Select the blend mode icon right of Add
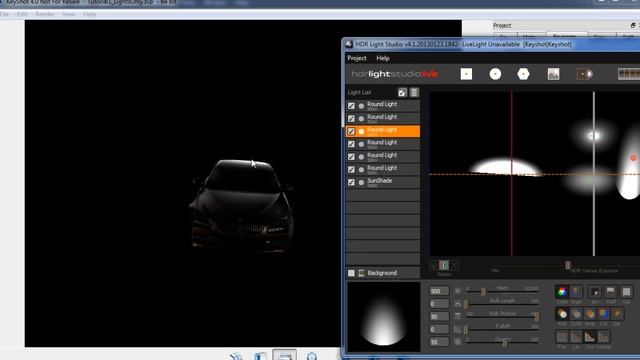Viewport: 640px width, 360px height. pos(576,314)
